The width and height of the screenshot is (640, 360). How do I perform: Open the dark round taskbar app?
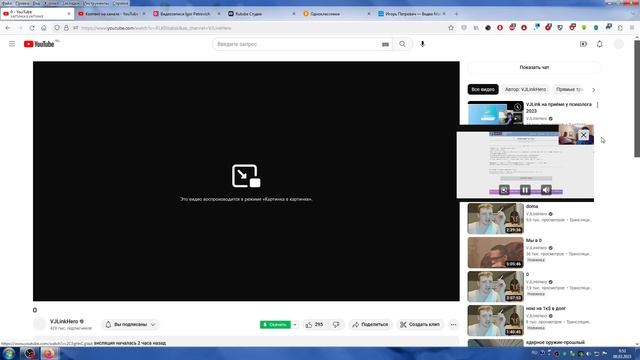coord(29,353)
